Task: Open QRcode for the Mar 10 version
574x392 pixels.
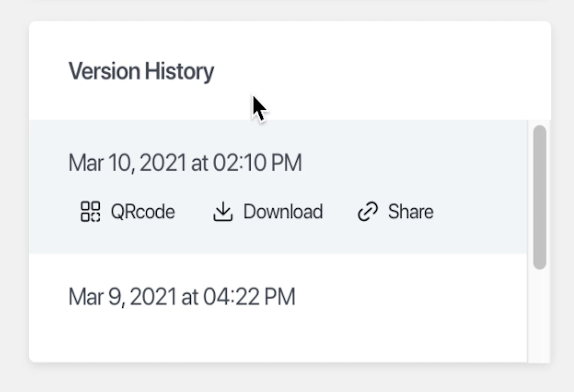Action: 127,211
